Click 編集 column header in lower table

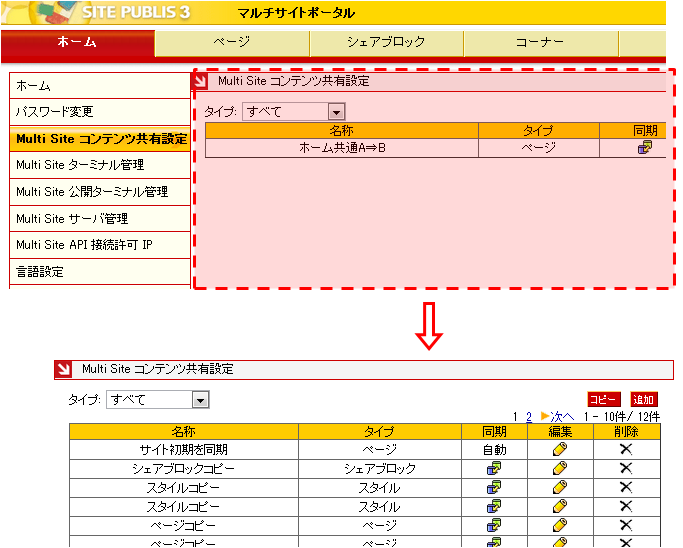[560, 432]
